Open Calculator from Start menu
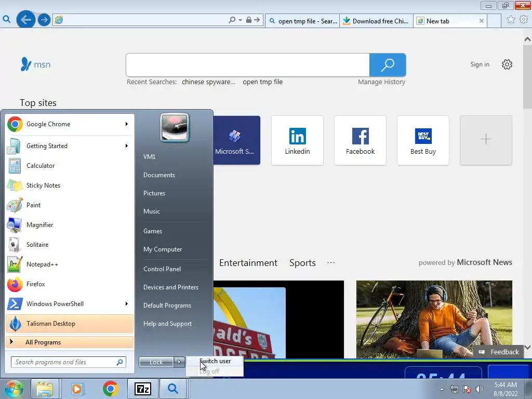 [x=69, y=166]
